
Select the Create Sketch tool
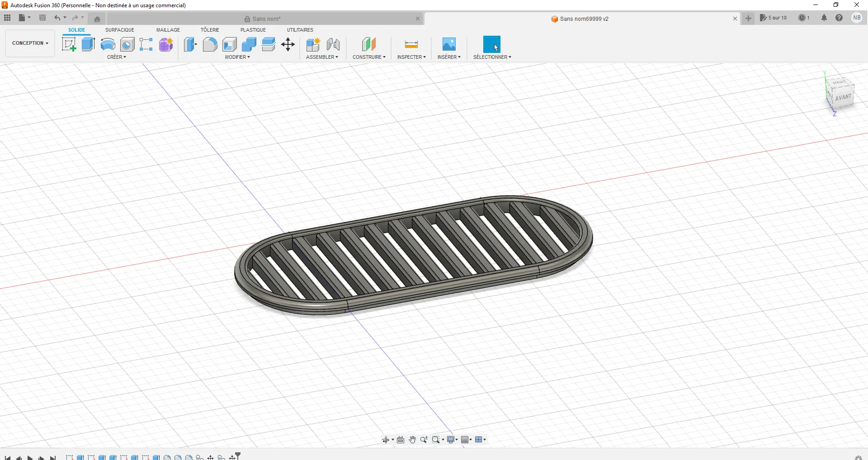(69, 44)
